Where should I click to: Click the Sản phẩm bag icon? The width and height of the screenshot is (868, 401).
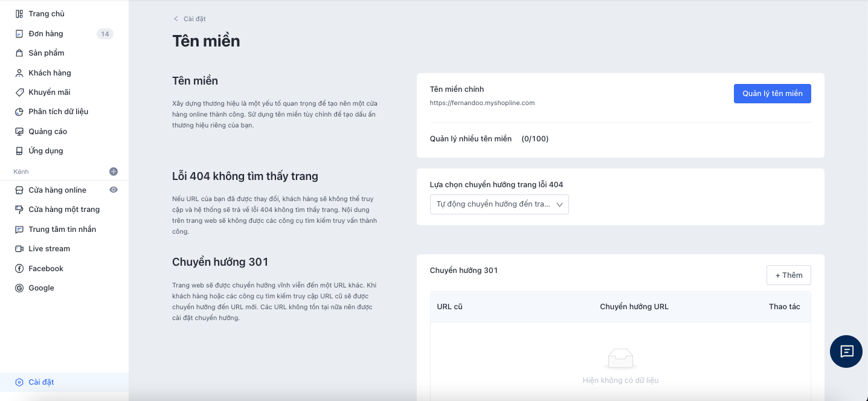click(19, 53)
